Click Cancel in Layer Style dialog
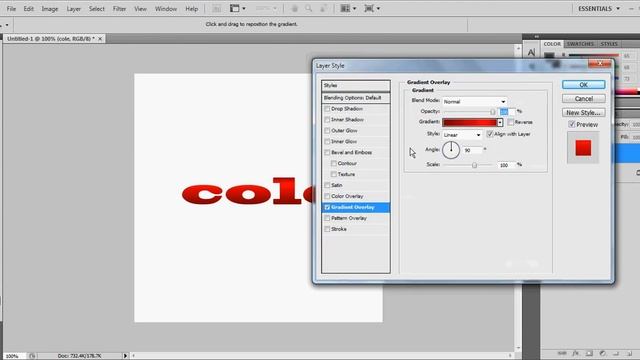This screenshot has height=360, width=640. click(x=583, y=99)
